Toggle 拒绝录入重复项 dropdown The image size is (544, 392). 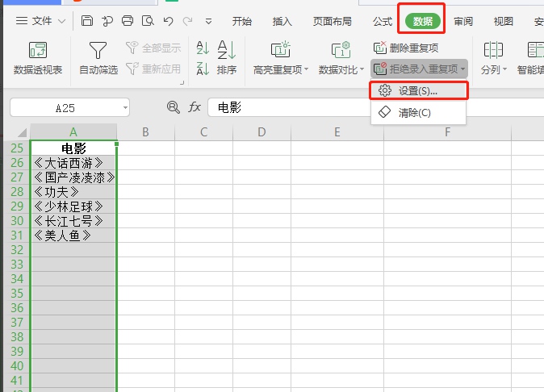[x=419, y=69]
